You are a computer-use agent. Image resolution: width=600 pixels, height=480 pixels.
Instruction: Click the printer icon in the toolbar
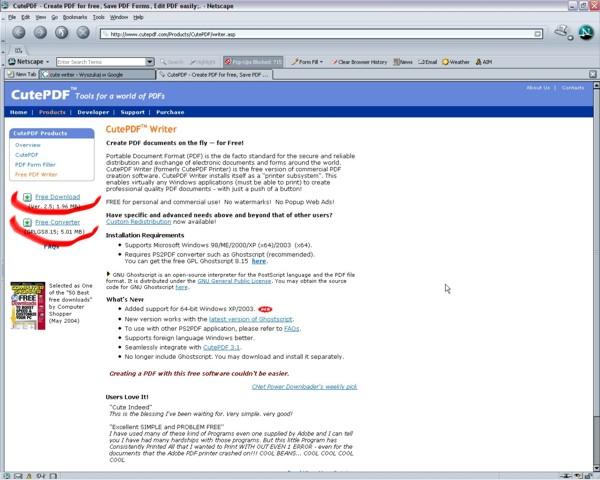point(563,32)
